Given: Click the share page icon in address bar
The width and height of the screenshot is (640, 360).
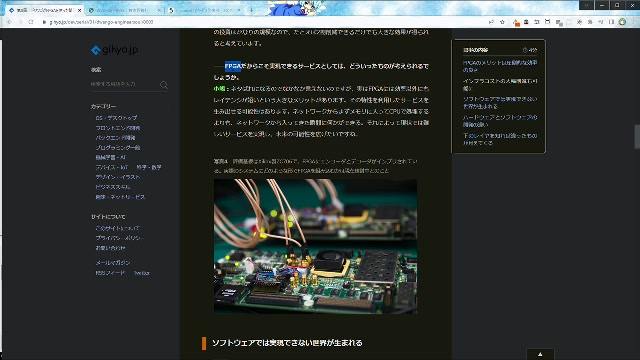Looking at the screenshot, I should coord(491,22).
